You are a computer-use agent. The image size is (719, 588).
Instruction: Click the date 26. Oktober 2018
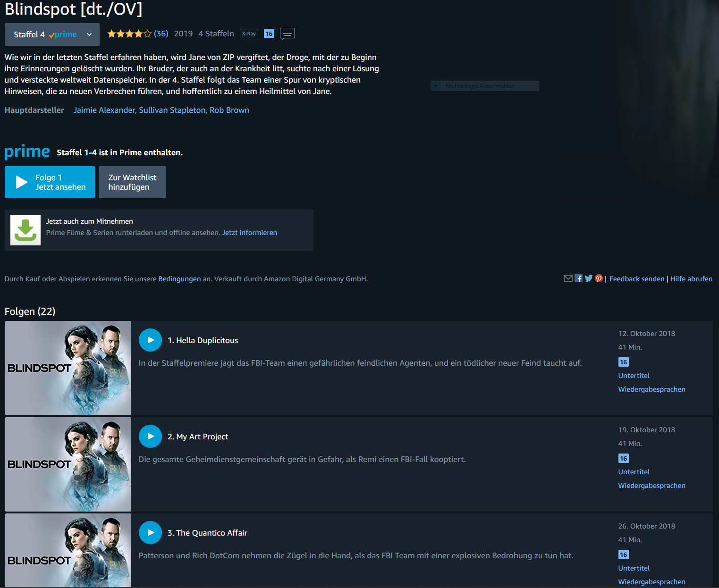coord(647,526)
